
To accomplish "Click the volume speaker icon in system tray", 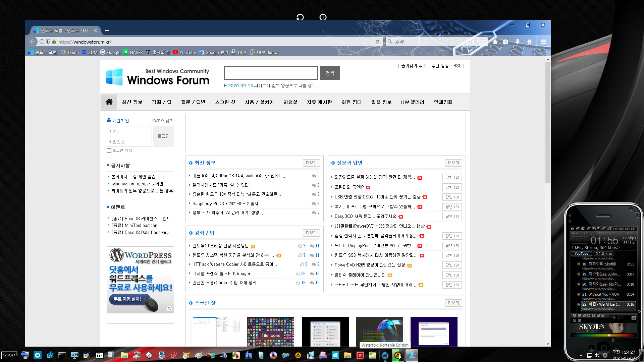I will pyautogui.click(x=597, y=355).
